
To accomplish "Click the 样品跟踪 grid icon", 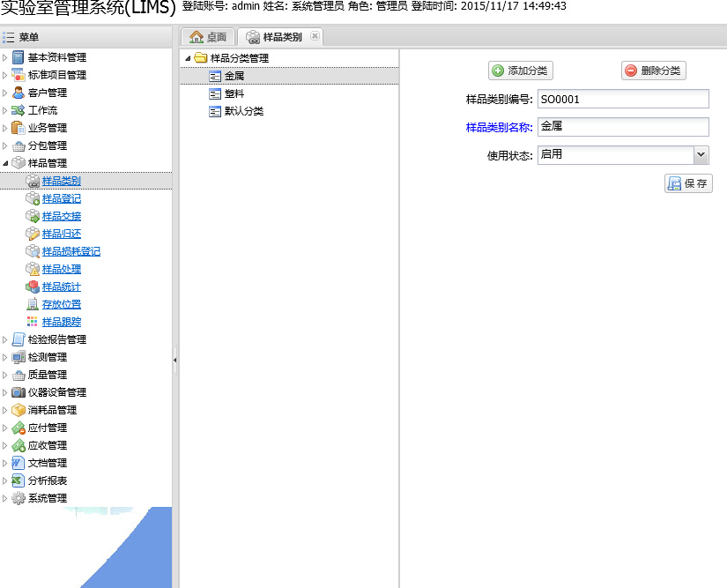I will point(33,322).
